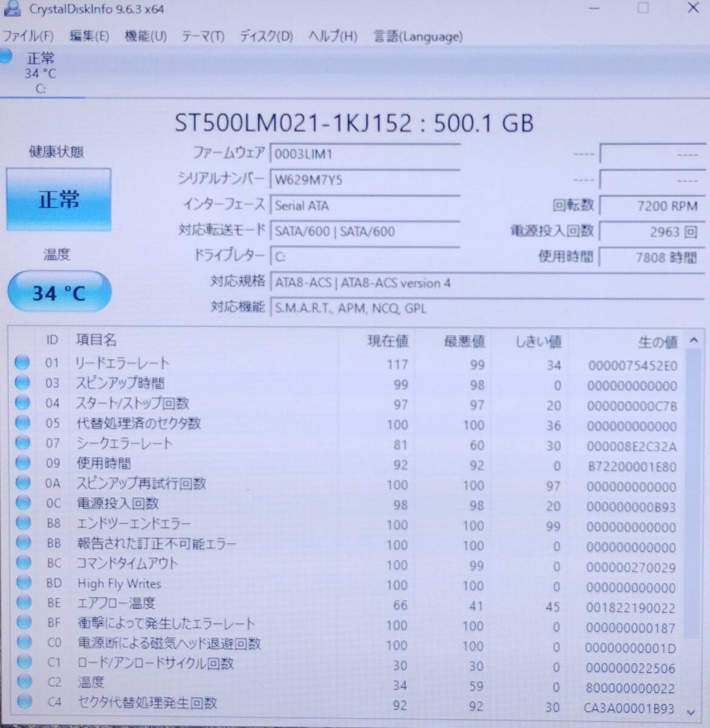Screen dimensions: 710x728
Task: Click the 生の値 column sort arrow
Action: coord(692,341)
